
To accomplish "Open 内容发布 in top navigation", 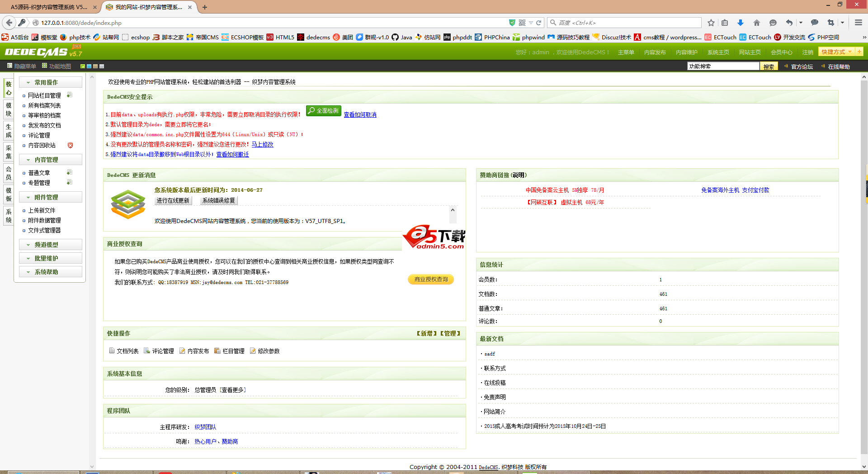I will pos(655,52).
